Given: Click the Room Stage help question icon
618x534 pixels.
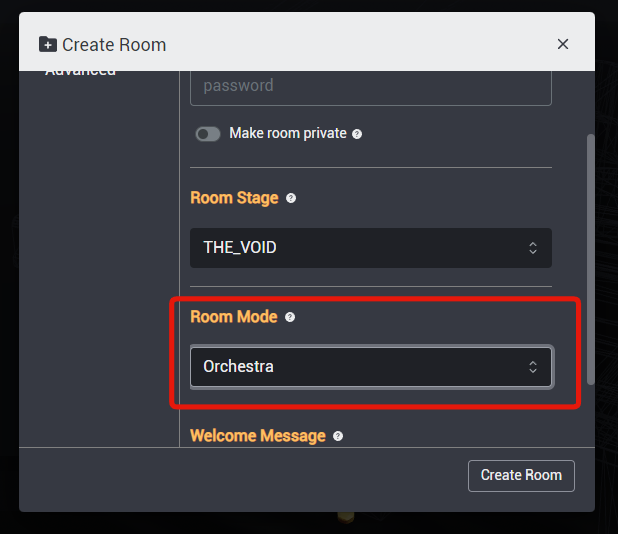Looking at the screenshot, I should [291, 198].
